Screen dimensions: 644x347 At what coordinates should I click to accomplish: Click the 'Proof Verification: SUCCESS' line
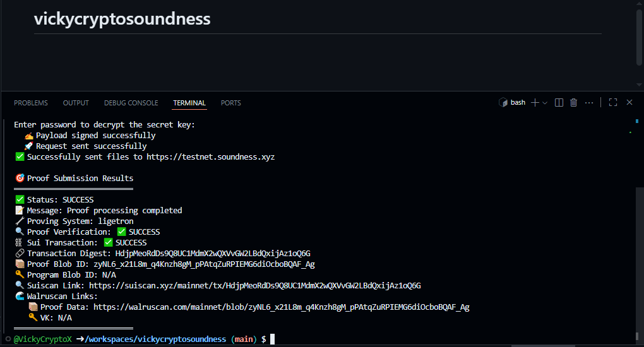(x=88, y=232)
